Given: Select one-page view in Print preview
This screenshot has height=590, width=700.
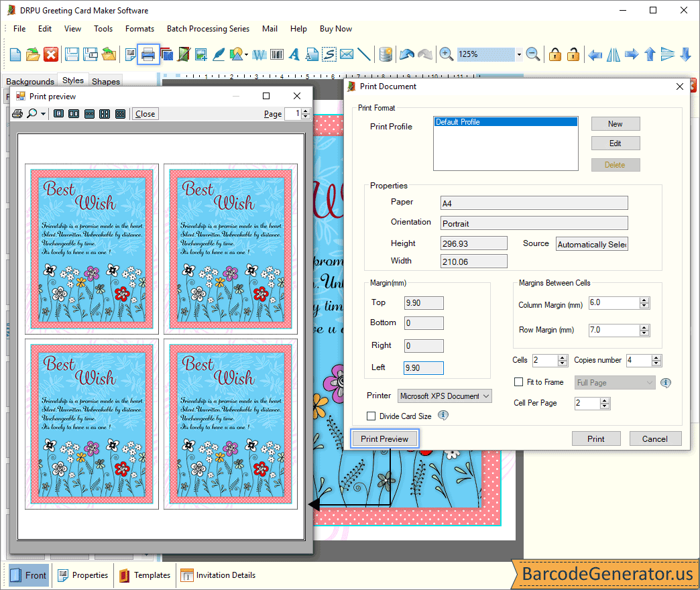Looking at the screenshot, I should (58, 114).
